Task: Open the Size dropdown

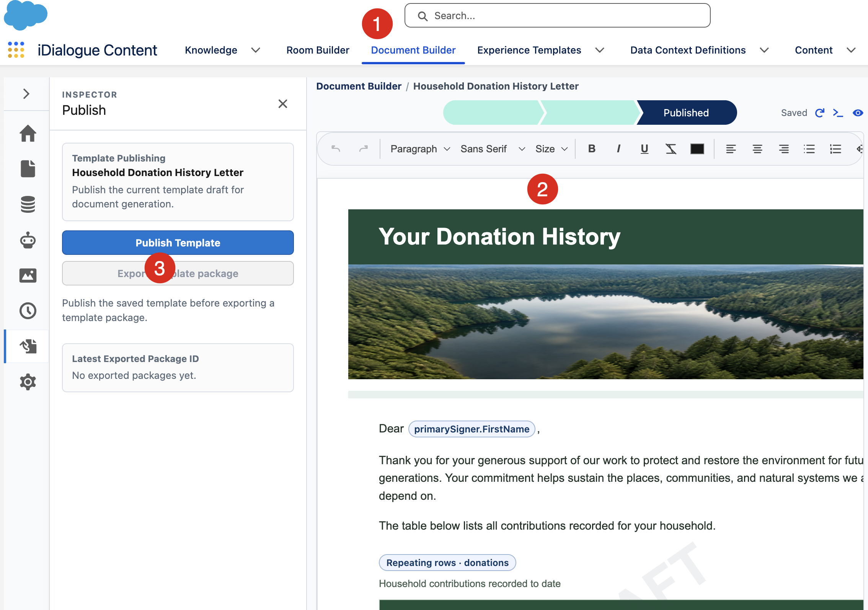Action: [x=551, y=149]
